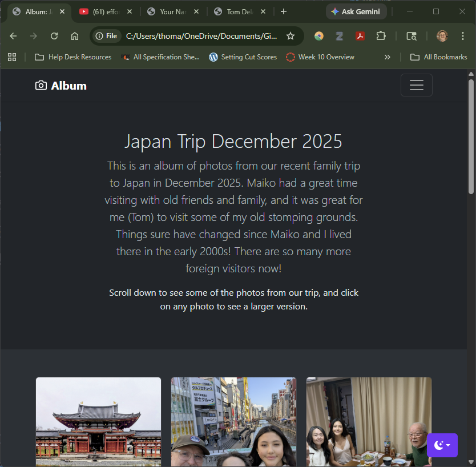
Task: Open the Adobe Acrobat extension icon
Action: (x=360, y=35)
